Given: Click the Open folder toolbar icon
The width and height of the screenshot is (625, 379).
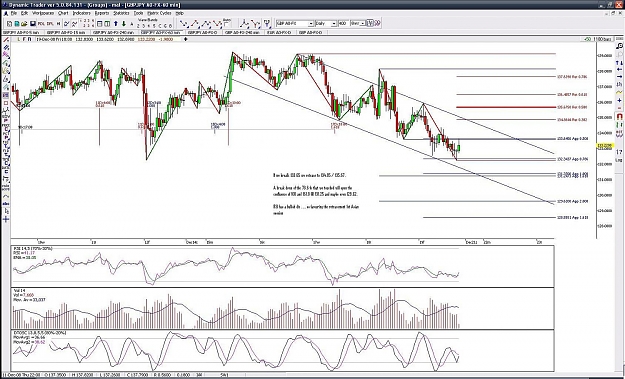Looking at the screenshot, I should pos(24,24).
